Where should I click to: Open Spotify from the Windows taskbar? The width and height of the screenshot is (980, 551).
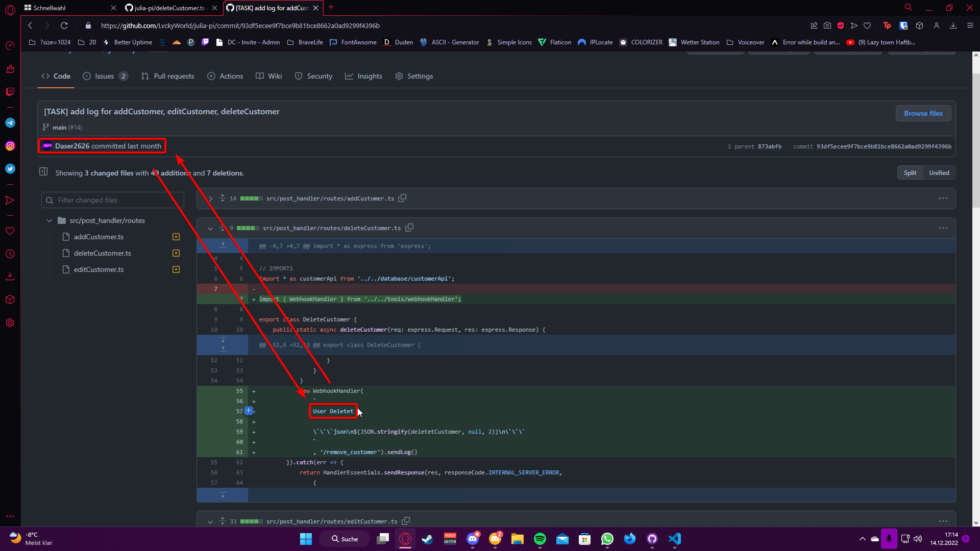[x=540, y=539]
